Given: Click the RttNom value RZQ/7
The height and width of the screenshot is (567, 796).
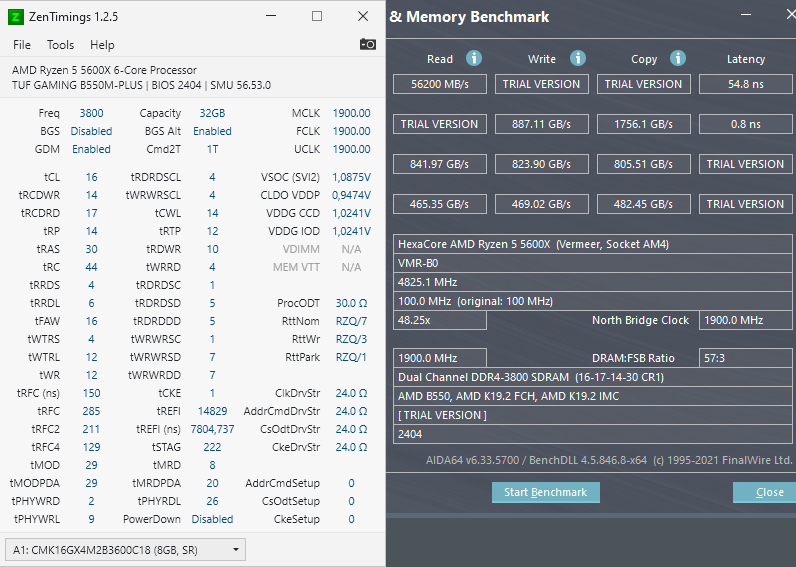Looking at the screenshot, I should click(351, 321).
